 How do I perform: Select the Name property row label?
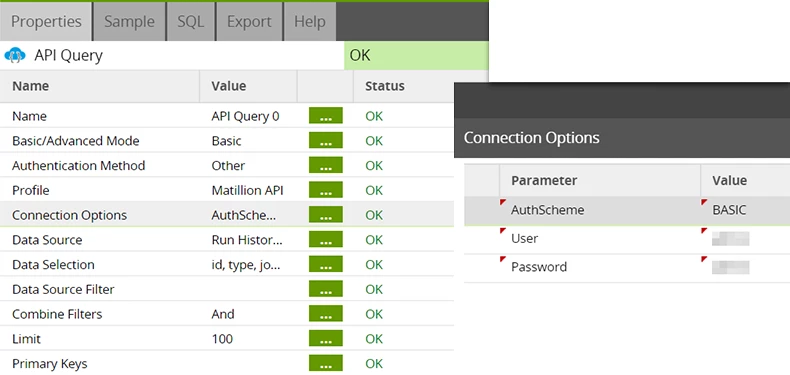point(29,116)
